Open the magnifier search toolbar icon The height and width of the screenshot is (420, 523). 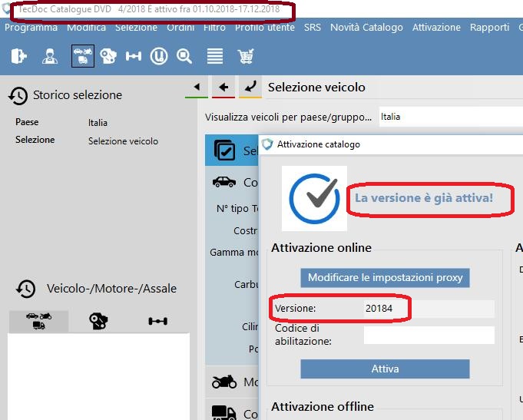point(184,56)
